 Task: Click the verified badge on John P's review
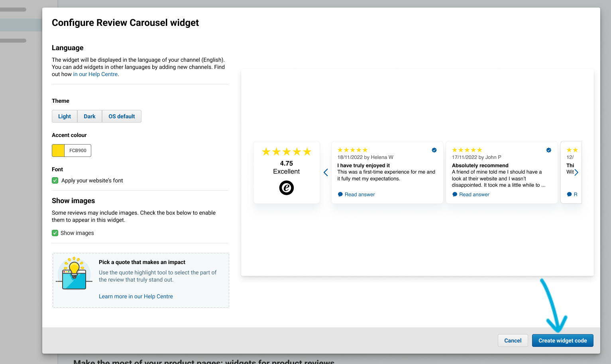point(548,150)
